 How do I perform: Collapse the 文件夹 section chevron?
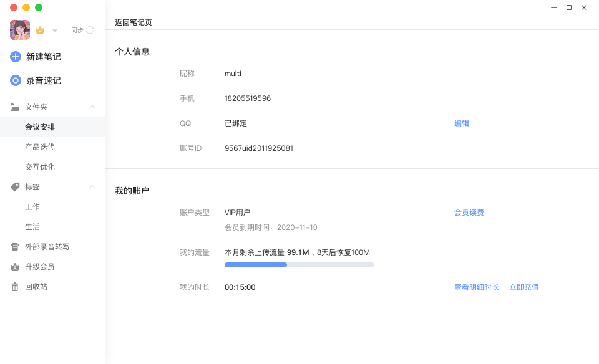pos(92,107)
